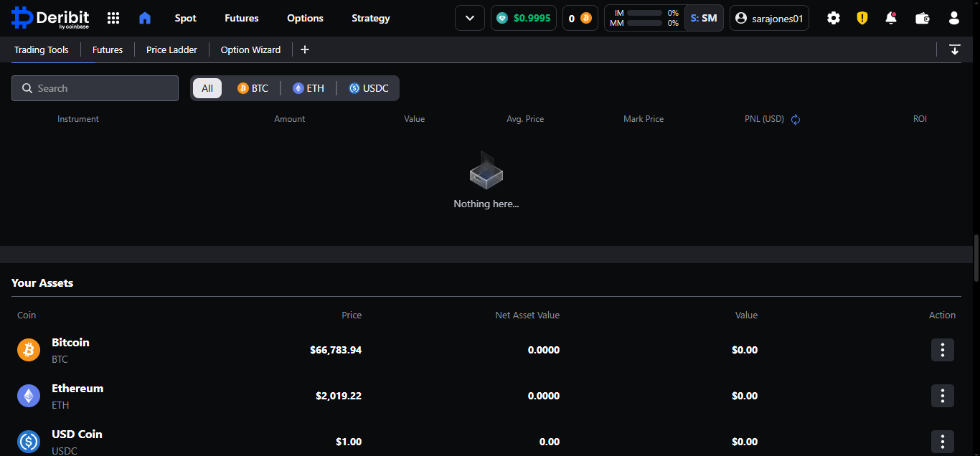Click the page vertical scrollbar
Screen dimensions: 980x456
click(976, 258)
